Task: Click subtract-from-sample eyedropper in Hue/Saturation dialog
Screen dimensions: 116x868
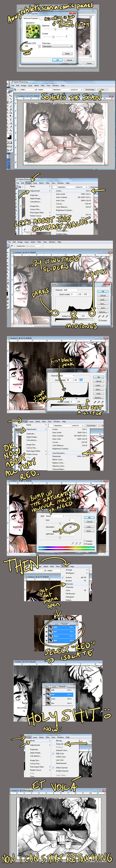Action: 80,544
